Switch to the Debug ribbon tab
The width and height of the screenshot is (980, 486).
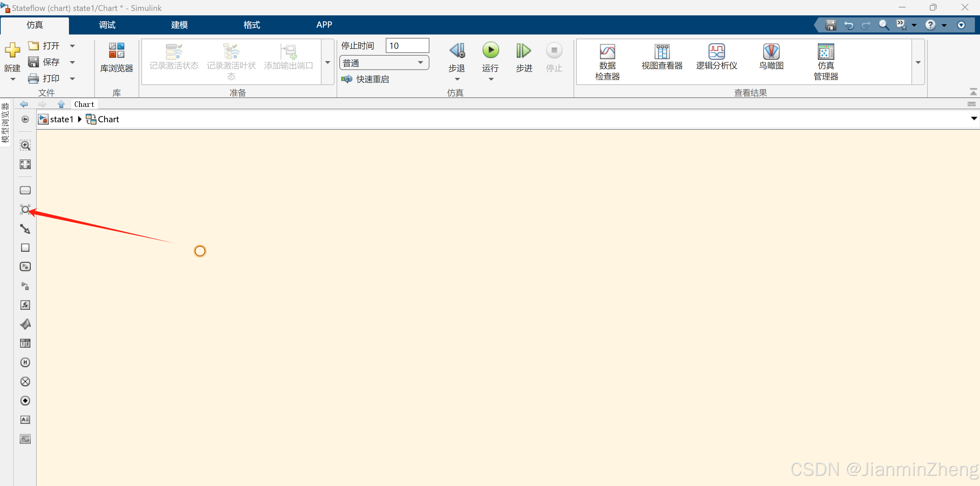(x=107, y=25)
